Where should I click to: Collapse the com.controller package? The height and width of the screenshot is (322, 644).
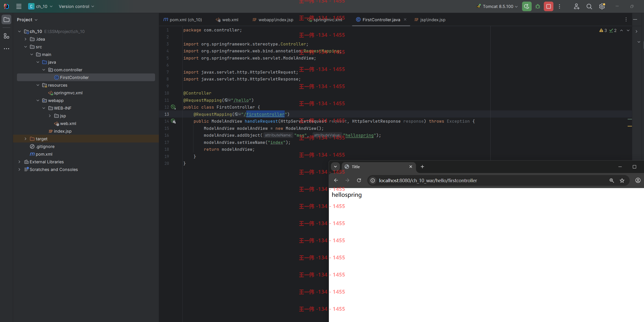pyautogui.click(x=44, y=70)
